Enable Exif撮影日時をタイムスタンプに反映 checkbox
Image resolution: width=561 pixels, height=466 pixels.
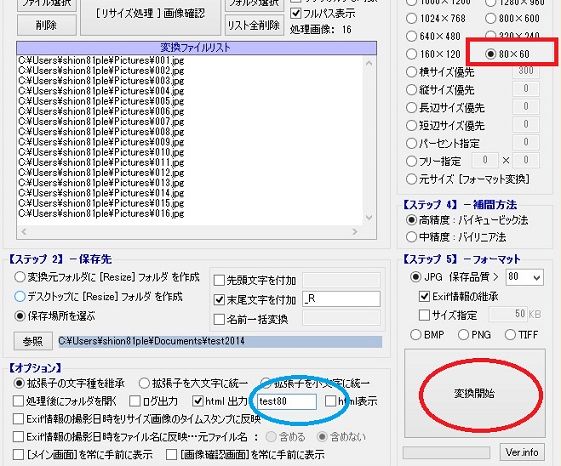pyautogui.click(x=18, y=419)
